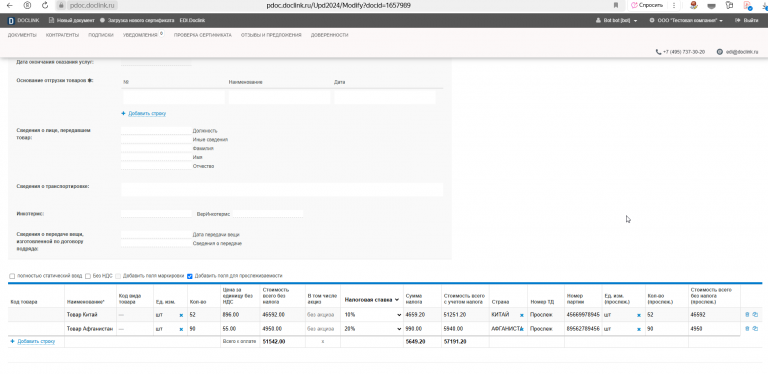Focus the Должность input field
This screenshot has width=768, height=374.
tap(156, 131)
